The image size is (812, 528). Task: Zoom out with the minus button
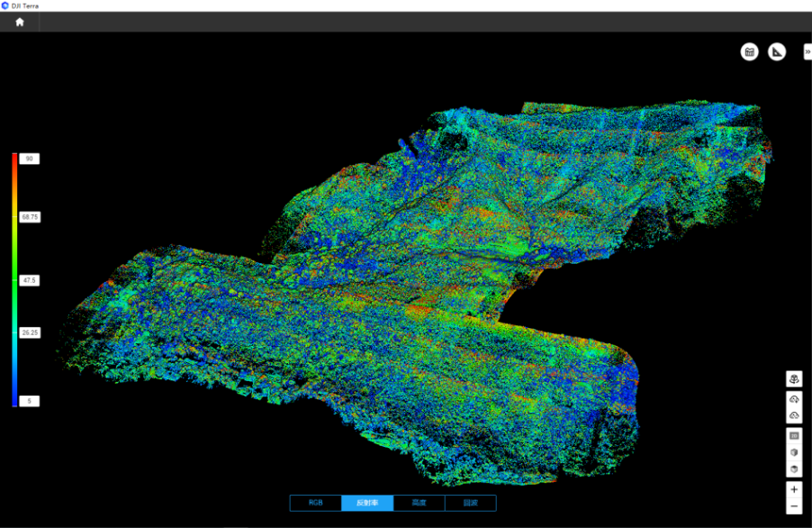[794, 506]
